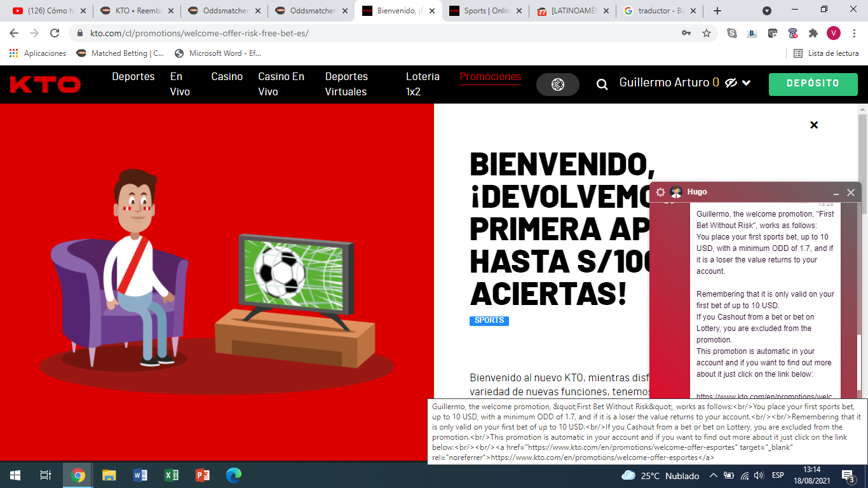Reload the page with refresh icon
Image resolution: width=868 pixels, height=488 pixels.
55,33
